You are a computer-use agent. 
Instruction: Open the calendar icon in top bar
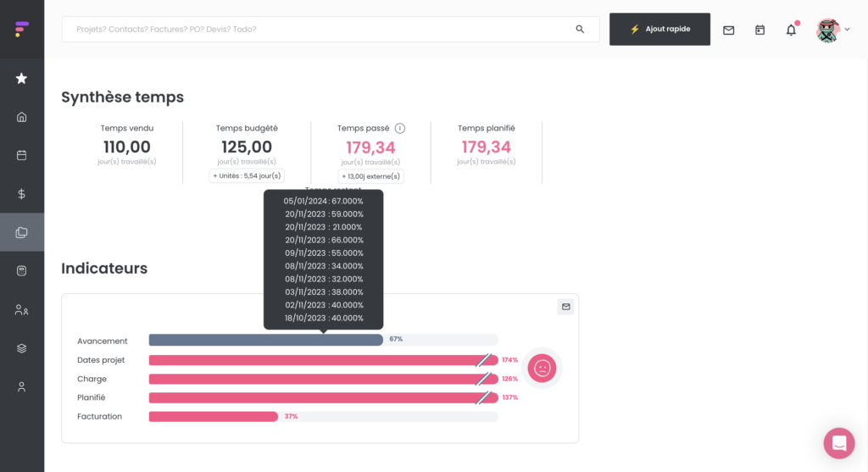pyautogui.click(x=759, y=30)
